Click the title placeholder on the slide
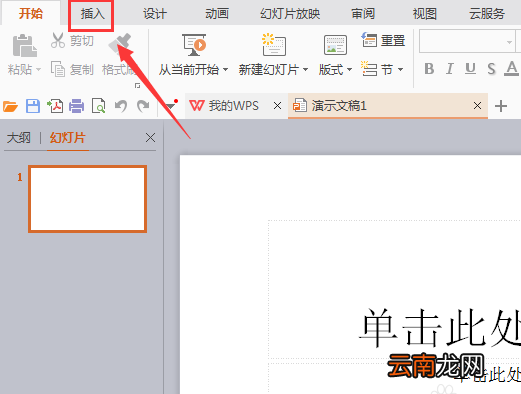Image resolution: width=521 pixels, height=394 pixels. 395,289
